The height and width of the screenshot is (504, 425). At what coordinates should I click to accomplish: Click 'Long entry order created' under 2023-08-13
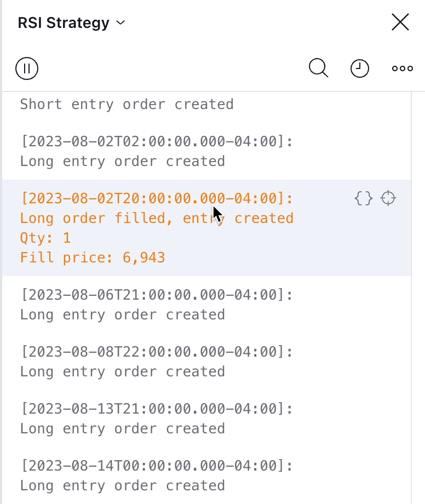click(x=122, y=428)
